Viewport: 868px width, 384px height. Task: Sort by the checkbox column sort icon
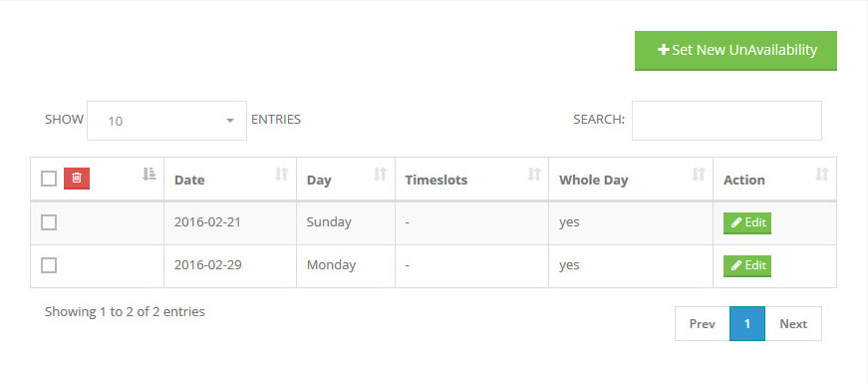(148, 174)
